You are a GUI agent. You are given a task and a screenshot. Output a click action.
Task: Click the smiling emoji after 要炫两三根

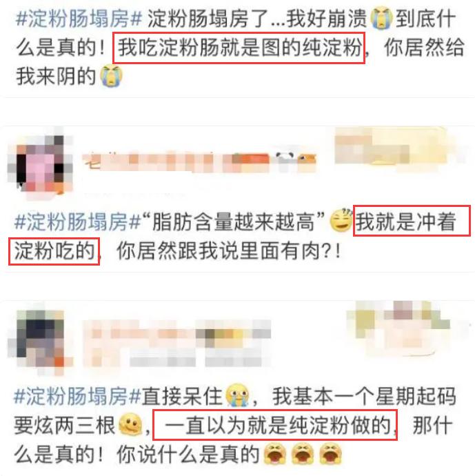coord(130,424)
